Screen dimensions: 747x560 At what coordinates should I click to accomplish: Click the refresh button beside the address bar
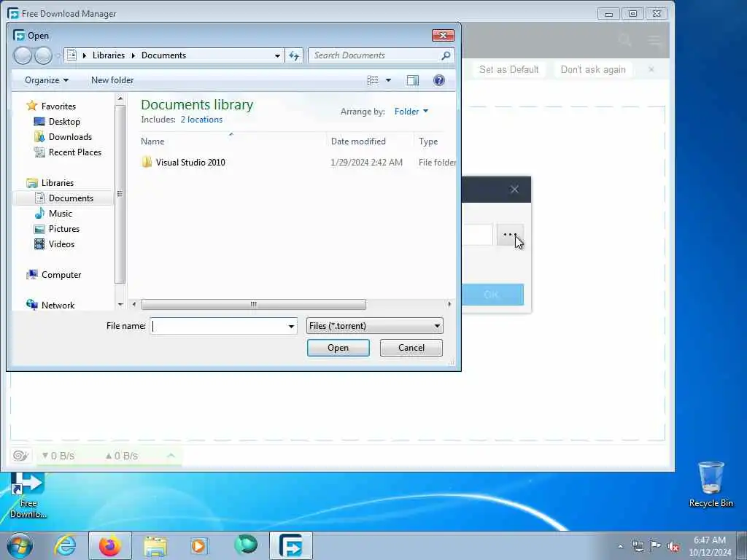coord(294,55)
